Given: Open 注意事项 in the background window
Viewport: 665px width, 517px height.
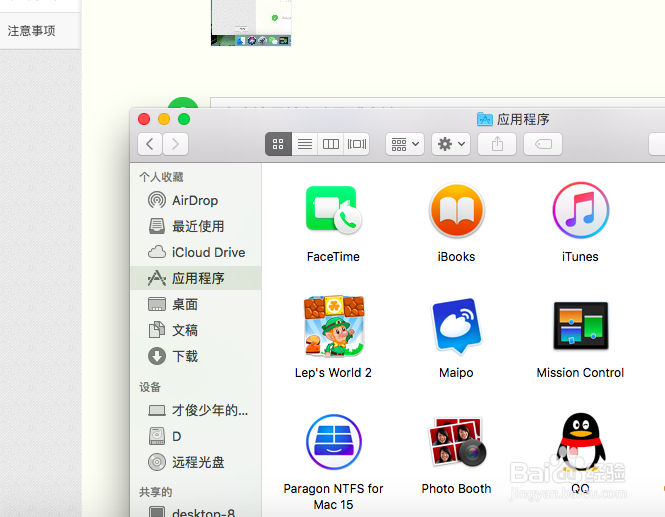Looking at the screenshot, I should 32,31.
